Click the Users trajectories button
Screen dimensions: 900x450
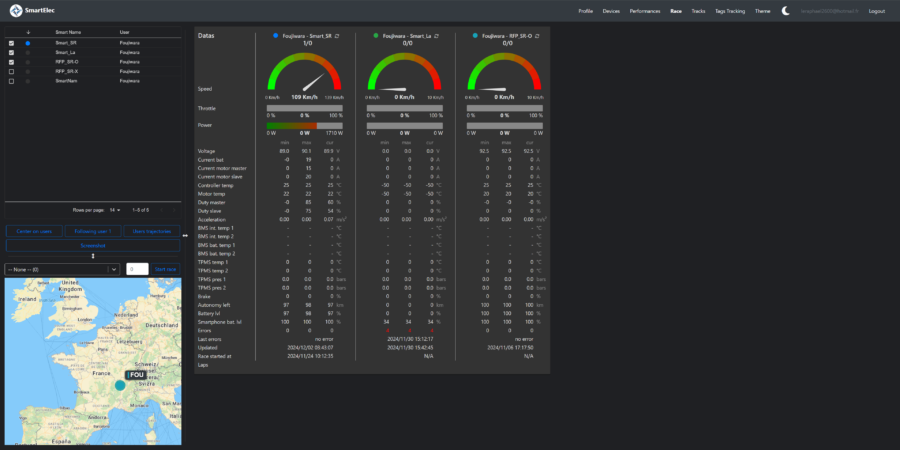click(x=152, y=231)
